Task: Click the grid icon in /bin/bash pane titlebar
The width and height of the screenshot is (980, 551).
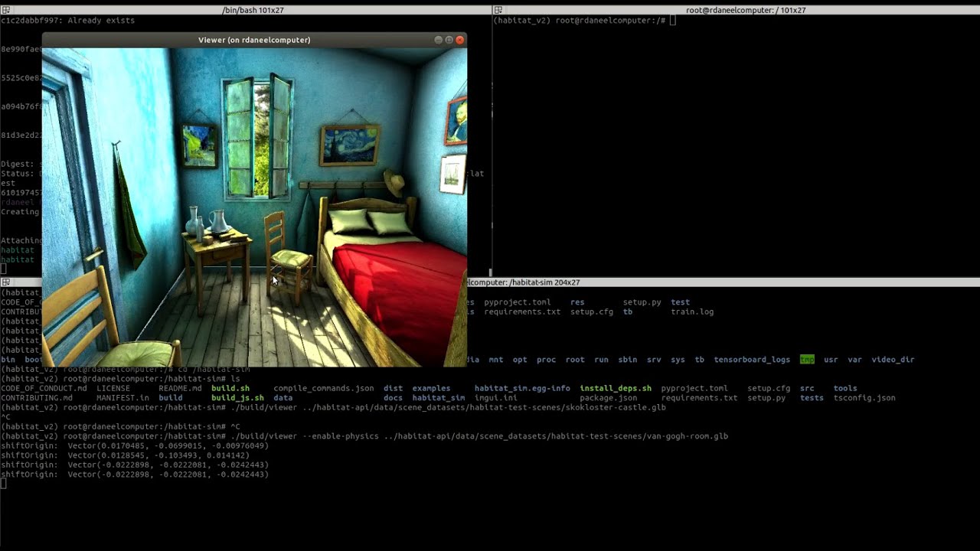Action: tap(5, 10)
